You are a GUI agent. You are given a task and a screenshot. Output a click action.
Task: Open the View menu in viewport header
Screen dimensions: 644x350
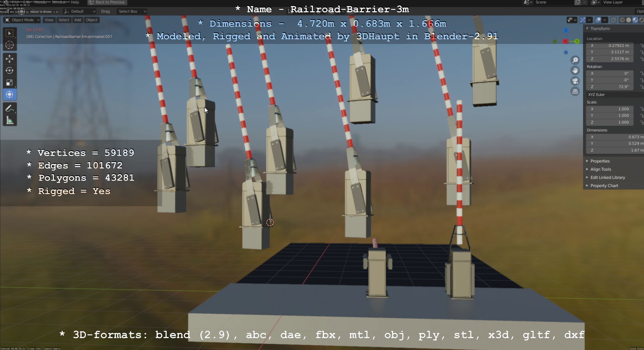(x=49, y=20)
